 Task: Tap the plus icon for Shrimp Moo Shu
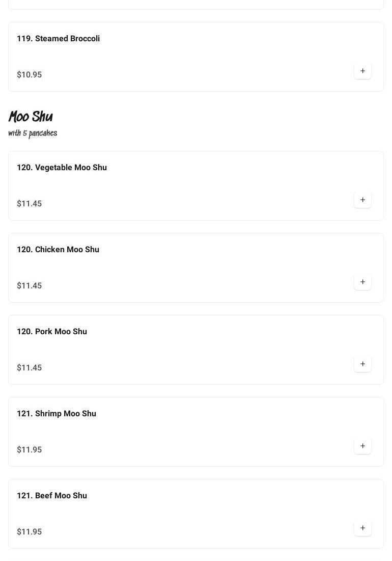coord(362,446)
